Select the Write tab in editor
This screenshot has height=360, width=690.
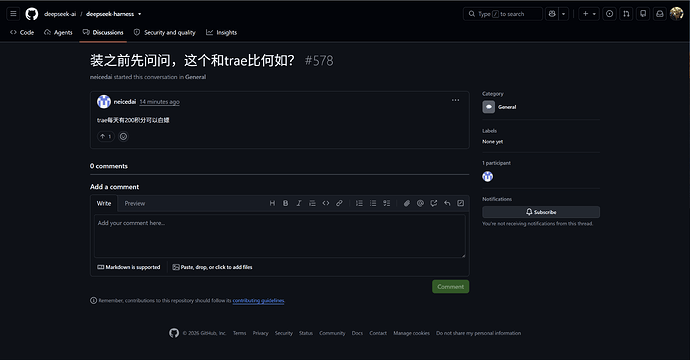click(104, 203)
